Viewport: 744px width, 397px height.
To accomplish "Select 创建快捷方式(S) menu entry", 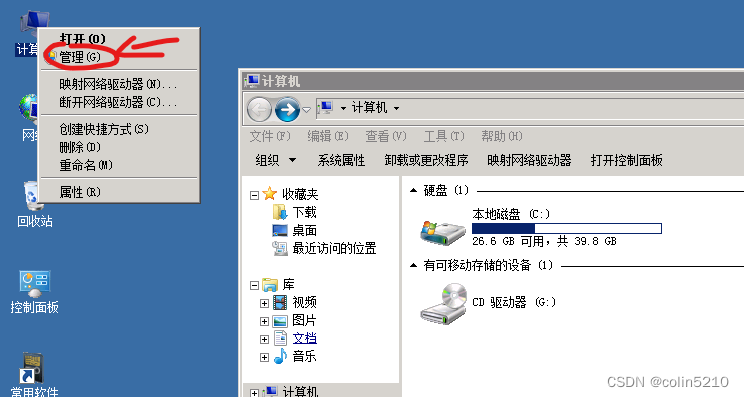I will click(x=119, y=129).
